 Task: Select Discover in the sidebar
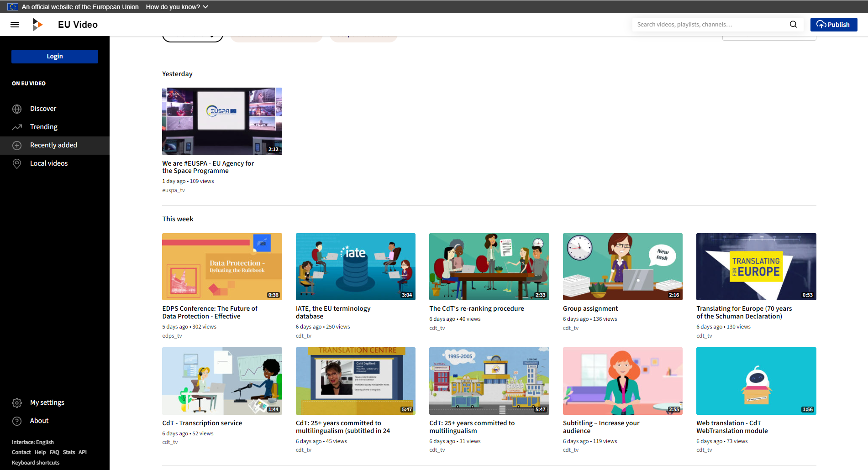(42, 109)
